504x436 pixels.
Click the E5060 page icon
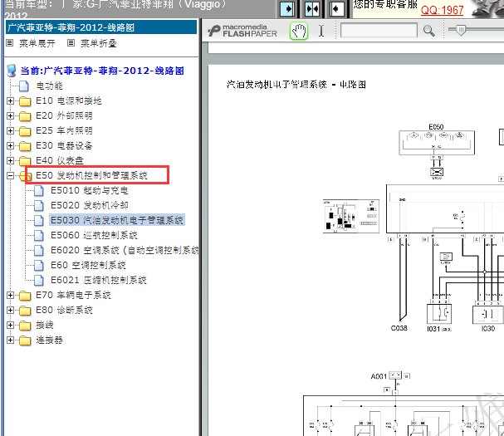[x=39, y=235]
